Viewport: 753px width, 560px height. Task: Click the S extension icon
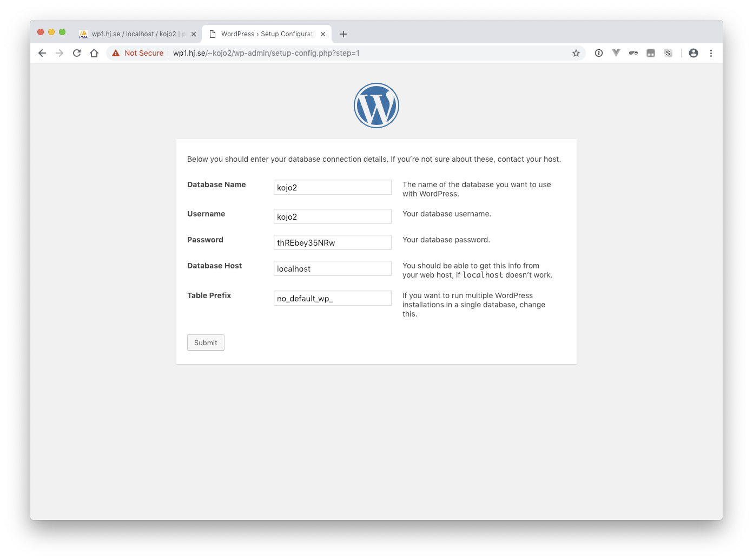pos(668,53)
